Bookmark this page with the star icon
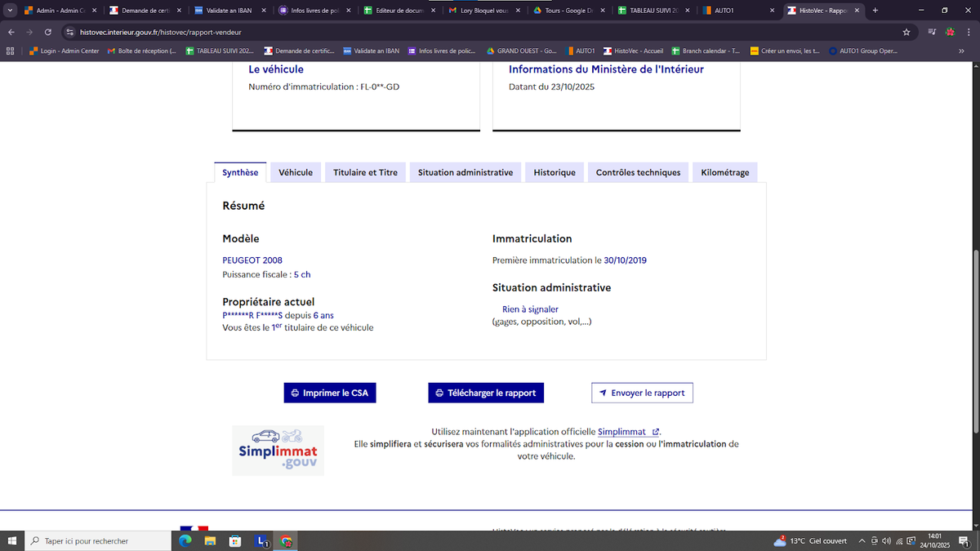The height and width of the screenshot is (551, 980). coord(906,32)
